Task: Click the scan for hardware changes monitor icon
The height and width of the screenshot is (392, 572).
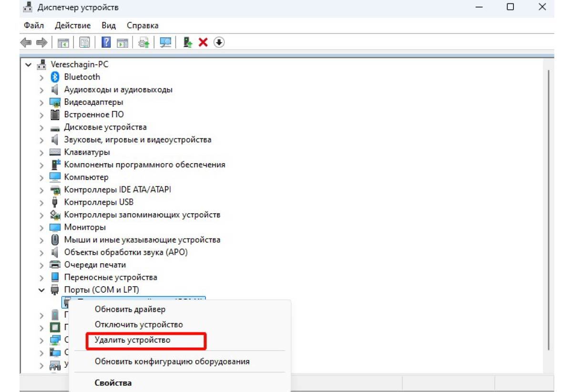Action: (x=165, y=43)
